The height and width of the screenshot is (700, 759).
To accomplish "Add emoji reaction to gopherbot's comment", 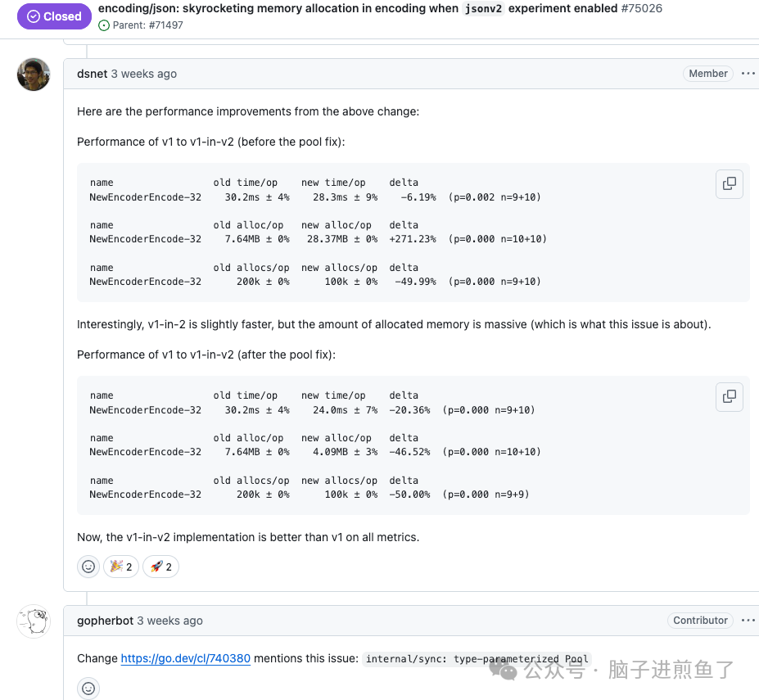I will click(x=88, y=689).
